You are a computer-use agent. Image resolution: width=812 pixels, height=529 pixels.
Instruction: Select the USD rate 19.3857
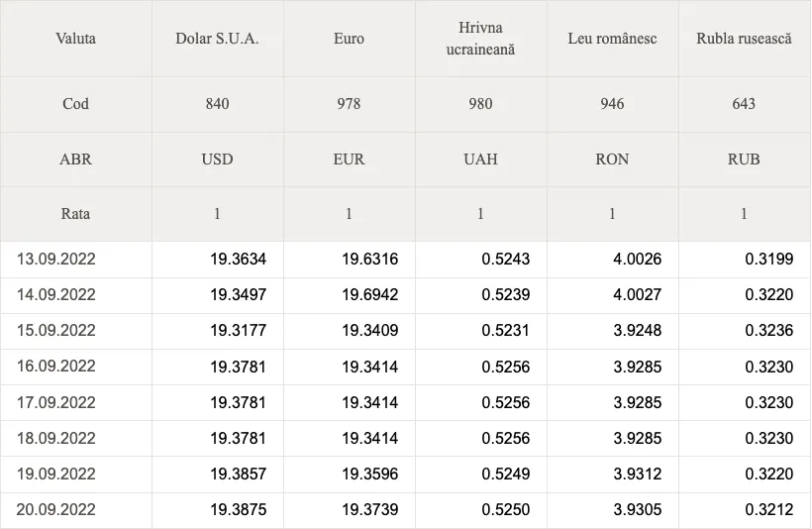[239, 474]
